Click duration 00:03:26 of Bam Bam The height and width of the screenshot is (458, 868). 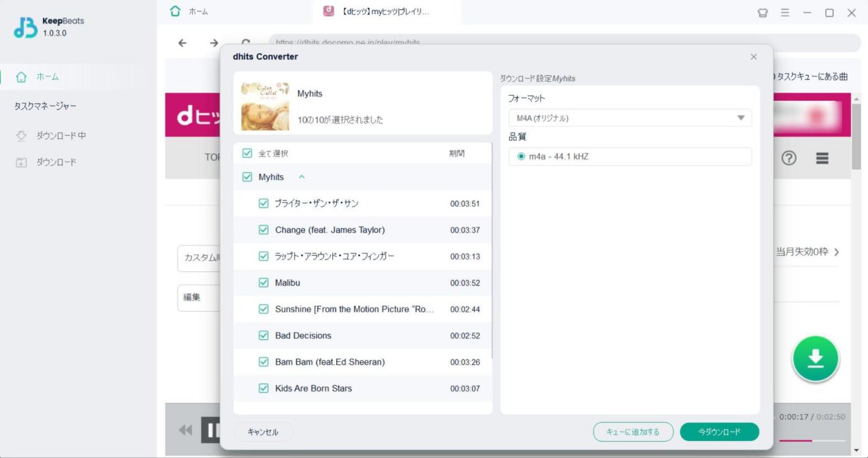[x=465, y=362]
